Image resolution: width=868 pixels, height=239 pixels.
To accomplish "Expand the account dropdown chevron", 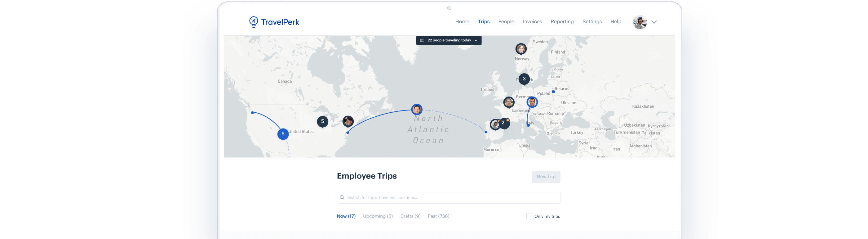I will (654, 22).
